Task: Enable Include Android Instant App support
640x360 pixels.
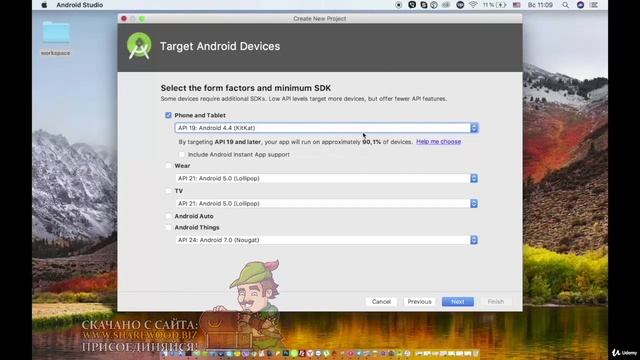Action: pyautogui.click(x=182, y=154)
